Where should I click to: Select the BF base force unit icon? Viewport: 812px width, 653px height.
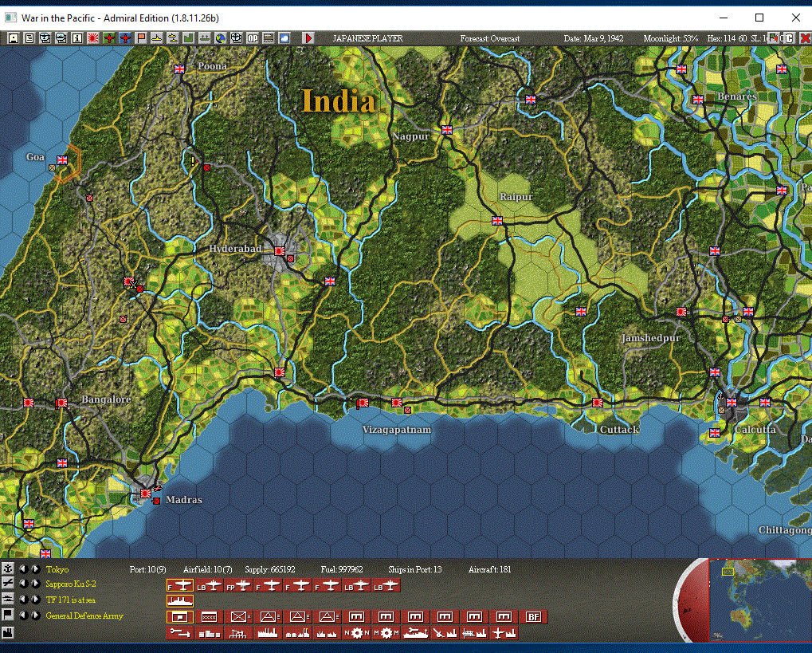(533, 617)
